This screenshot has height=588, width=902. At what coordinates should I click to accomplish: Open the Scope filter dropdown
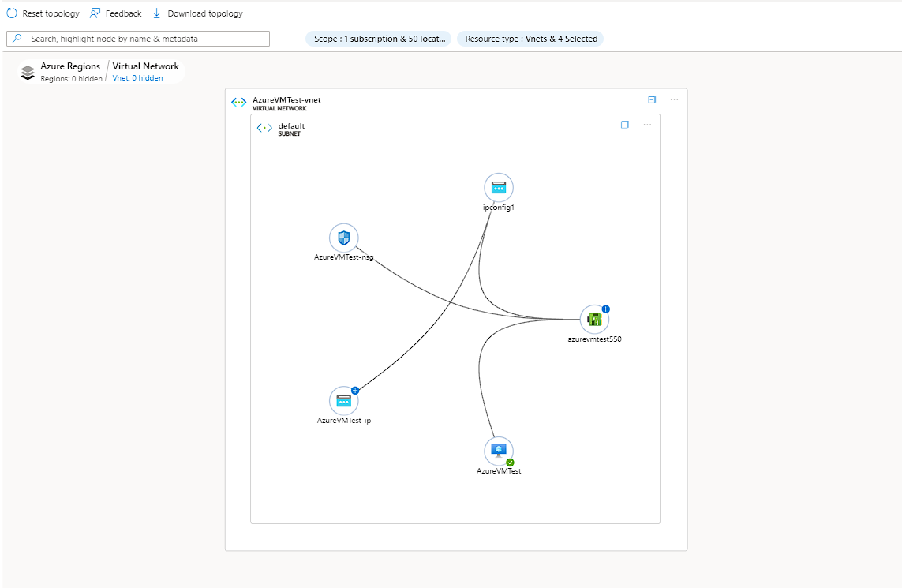click(x=378, y=38)
